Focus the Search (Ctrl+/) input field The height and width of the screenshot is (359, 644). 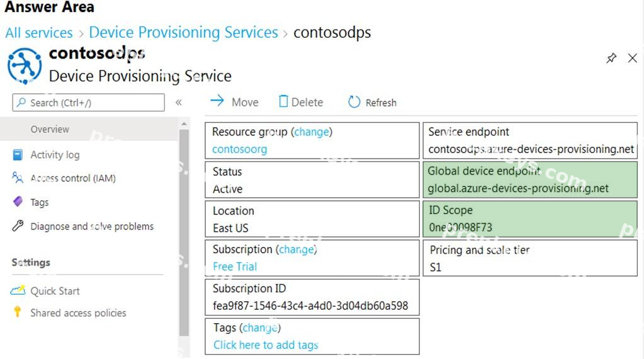pyautogui.click(x=88, y=102)
